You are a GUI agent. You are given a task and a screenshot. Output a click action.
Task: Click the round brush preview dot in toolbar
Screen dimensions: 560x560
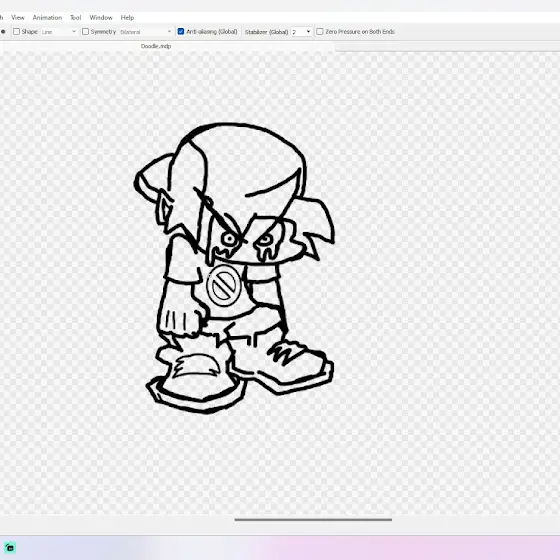[3, 32]
